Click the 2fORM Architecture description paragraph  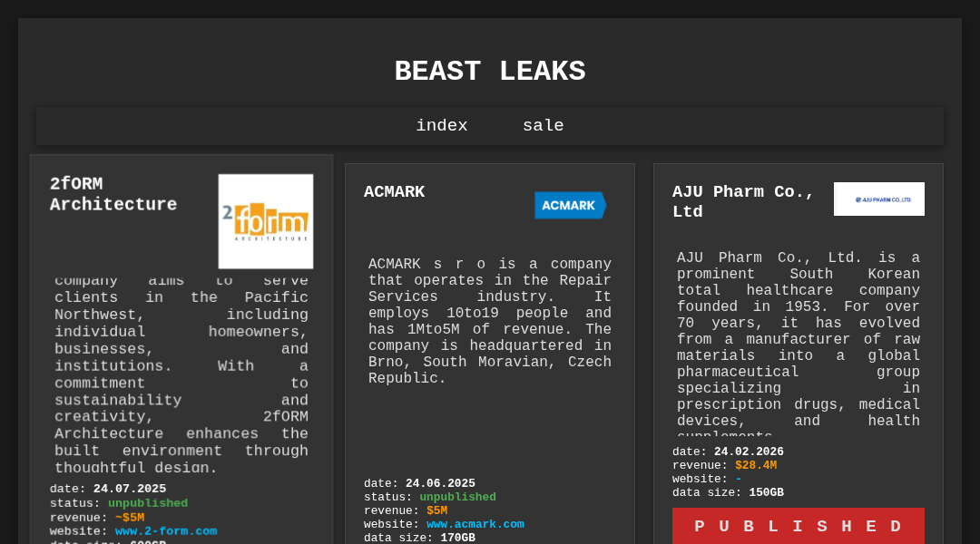click(181, 374)
